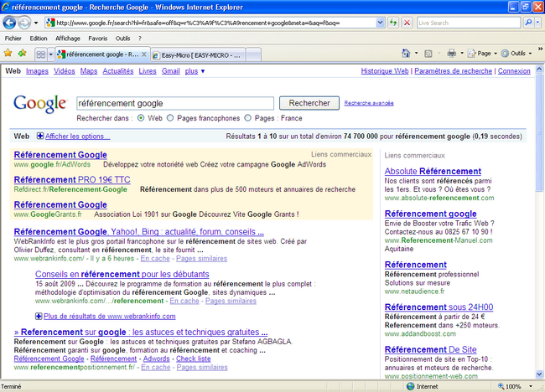Open the ? help menu
The image size is (545, 392).
tap(140, 39)
